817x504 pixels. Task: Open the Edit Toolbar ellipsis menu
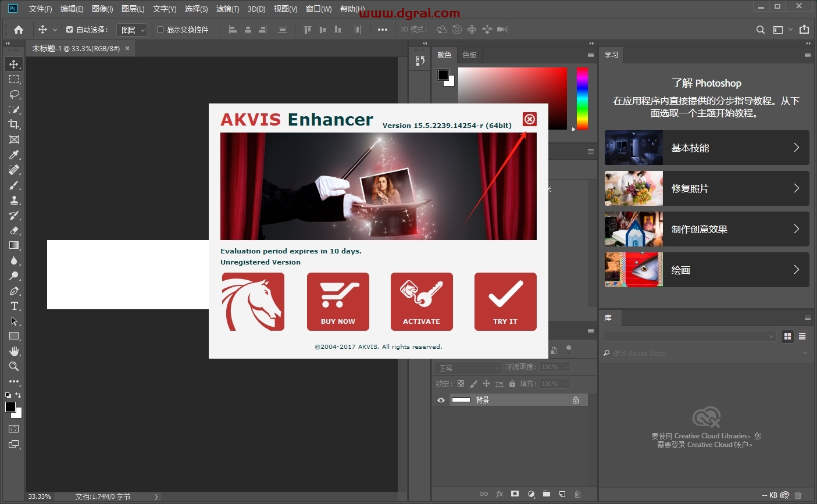tap(14, 381)
